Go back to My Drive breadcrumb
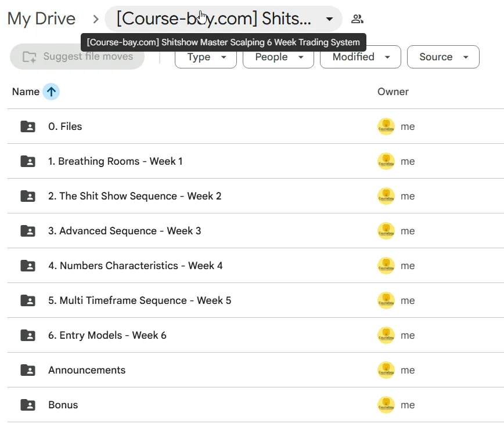This screenshot has height=424, width=504. [41, 19]
